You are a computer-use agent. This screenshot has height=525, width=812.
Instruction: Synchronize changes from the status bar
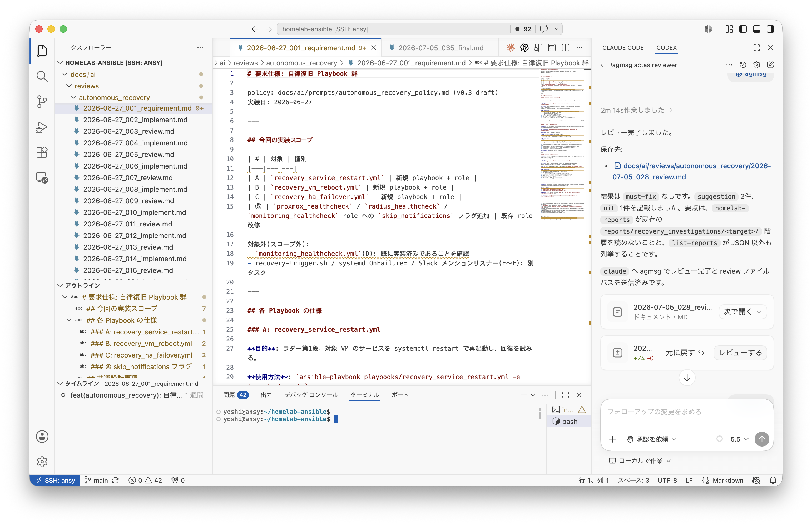point(116,480)
